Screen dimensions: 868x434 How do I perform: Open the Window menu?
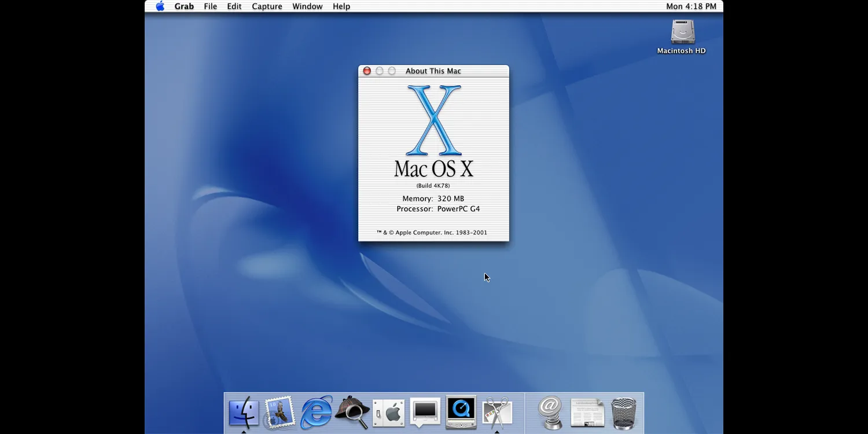[307, 6]
